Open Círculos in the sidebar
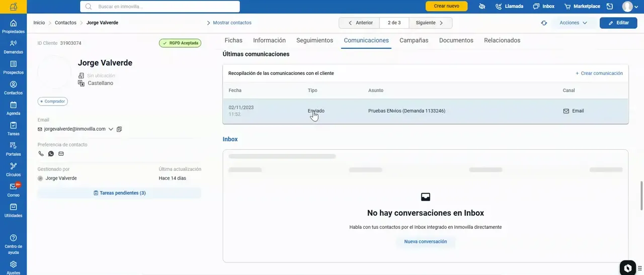This screenshot has width=644, height=275. (13, 169)
